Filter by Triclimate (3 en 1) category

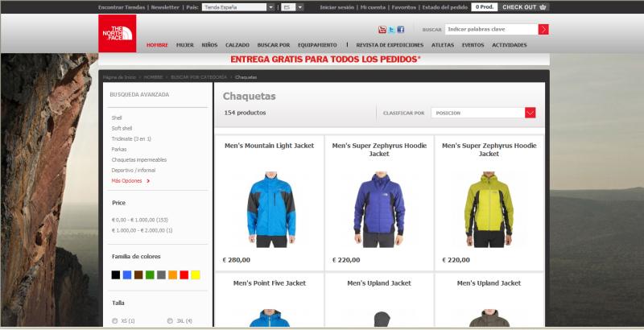pyautogui.click(x=131, y=139)
